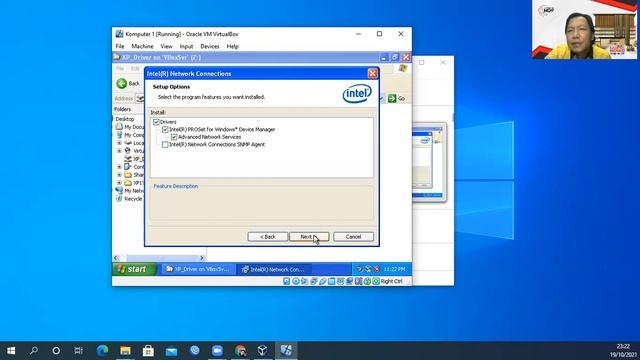640x360 pixels.
Task: Click the display indicator in VirtualBox status bar
Action: pyautogui.click(x=340, y=281)
